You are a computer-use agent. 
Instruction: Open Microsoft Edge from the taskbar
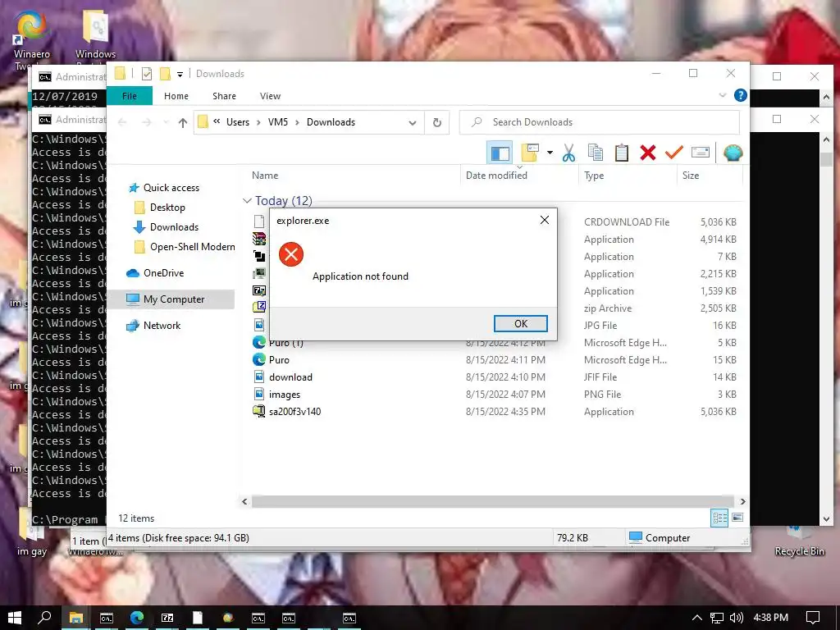point(137,618)
